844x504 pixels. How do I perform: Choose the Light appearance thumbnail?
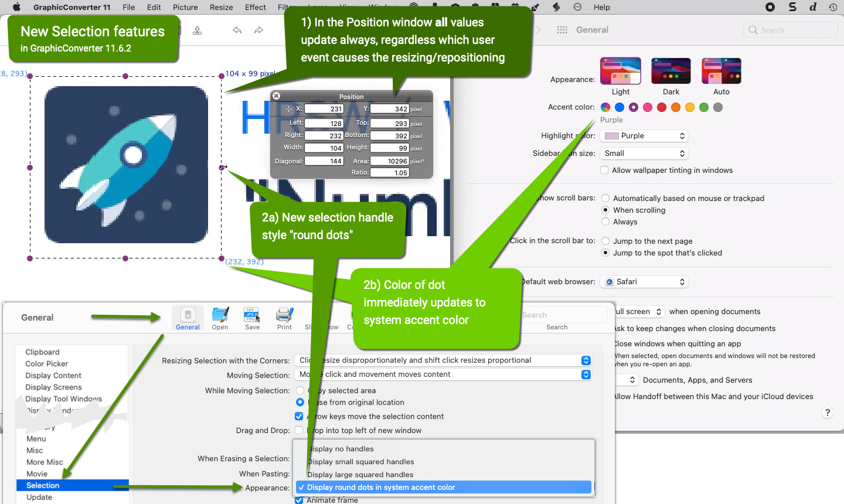(621, 71)
